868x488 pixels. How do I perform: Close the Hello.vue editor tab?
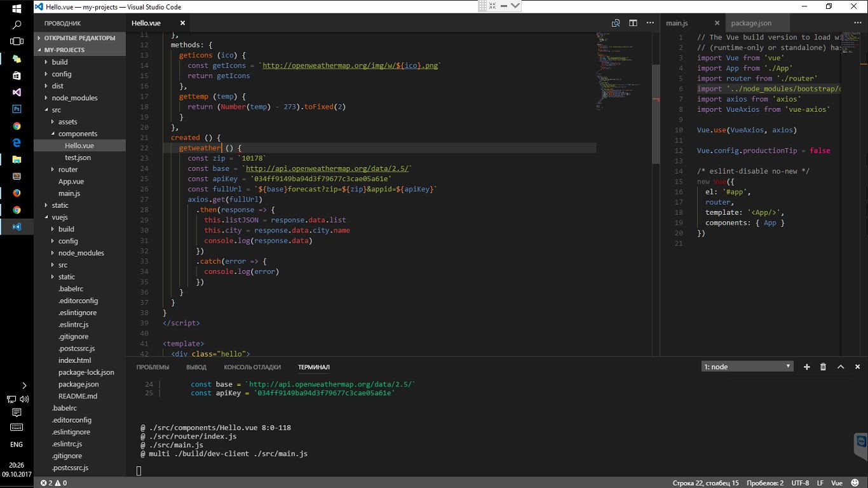[182, 23]
